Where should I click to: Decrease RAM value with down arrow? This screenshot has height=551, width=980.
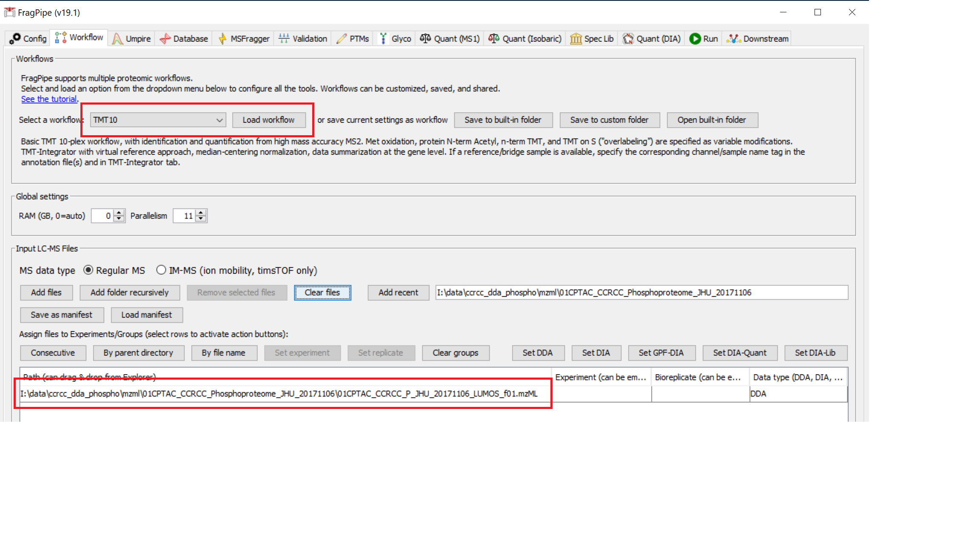tap(120, 219)
